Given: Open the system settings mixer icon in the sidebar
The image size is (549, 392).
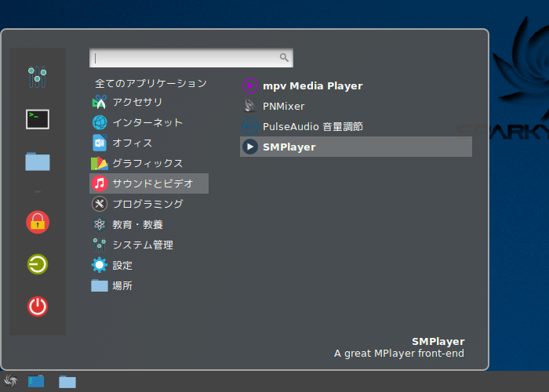Looking at the screenshot, I should 38,77.
